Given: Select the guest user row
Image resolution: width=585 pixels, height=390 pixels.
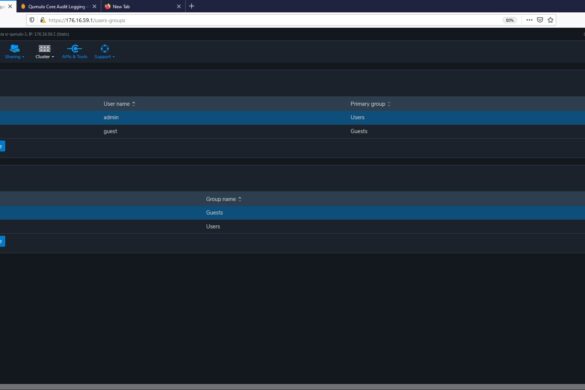Looking at the screenshot, I should tap(292, 131).
